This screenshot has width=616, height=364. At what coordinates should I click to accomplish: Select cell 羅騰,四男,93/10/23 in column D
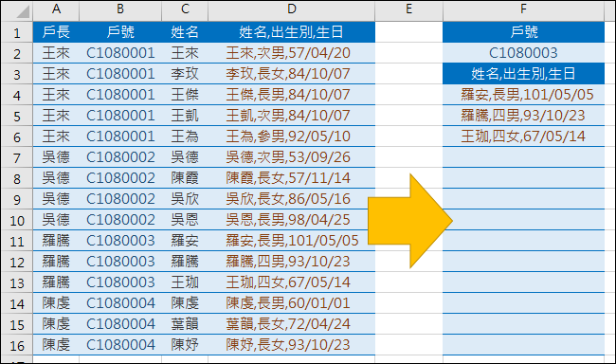[292, 262]
